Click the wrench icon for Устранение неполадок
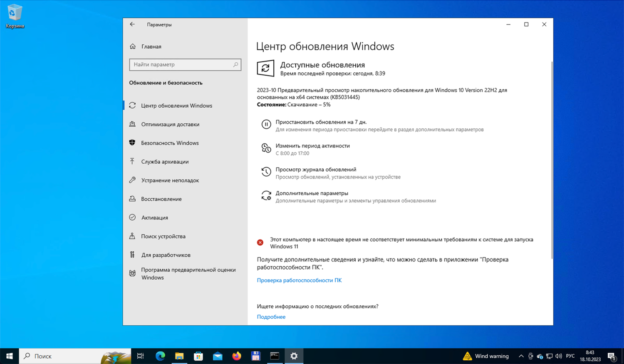624x364 pixels. [x=132, y=180]
